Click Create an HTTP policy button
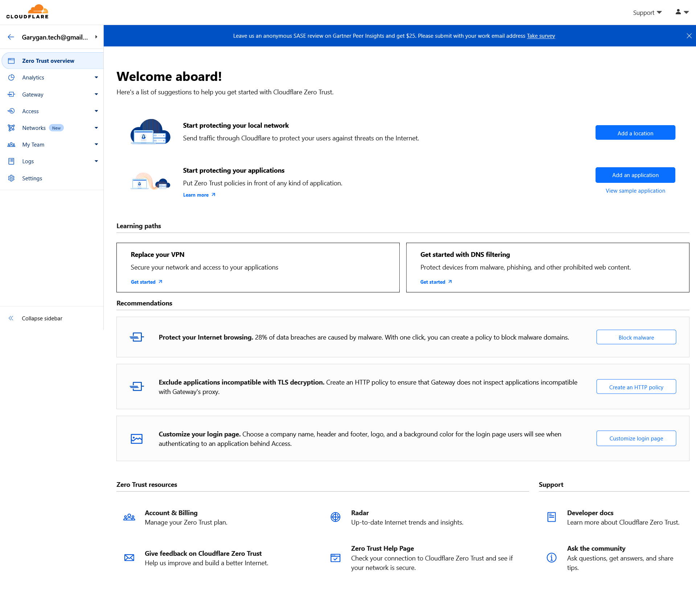 636,387
